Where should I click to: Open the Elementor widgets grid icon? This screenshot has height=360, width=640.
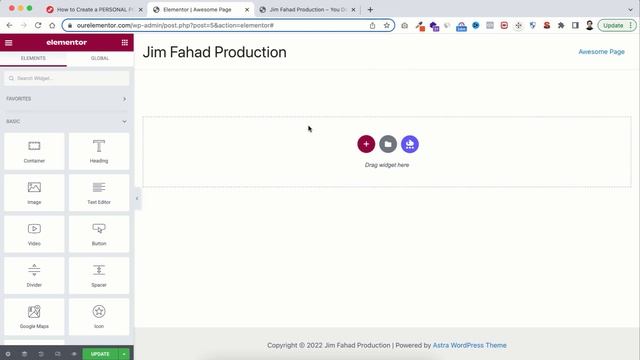point(124,42)
